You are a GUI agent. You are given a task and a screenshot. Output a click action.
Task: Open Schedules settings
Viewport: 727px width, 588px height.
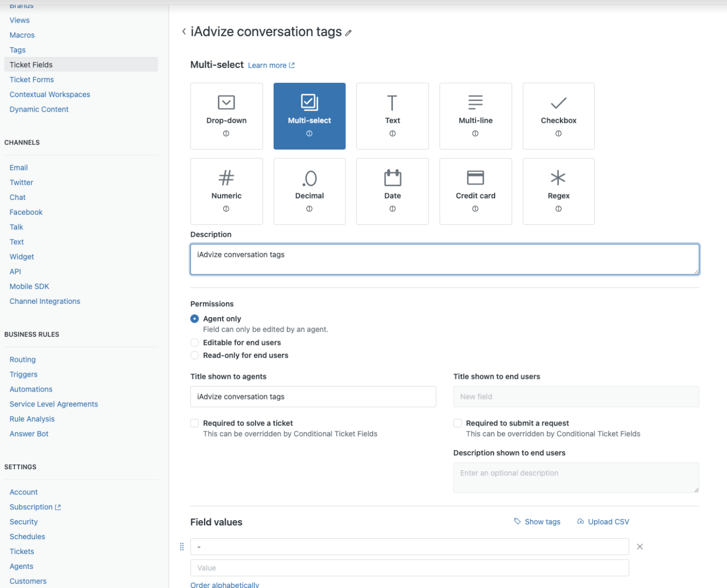pyautogui.click(x=27, y=537)
